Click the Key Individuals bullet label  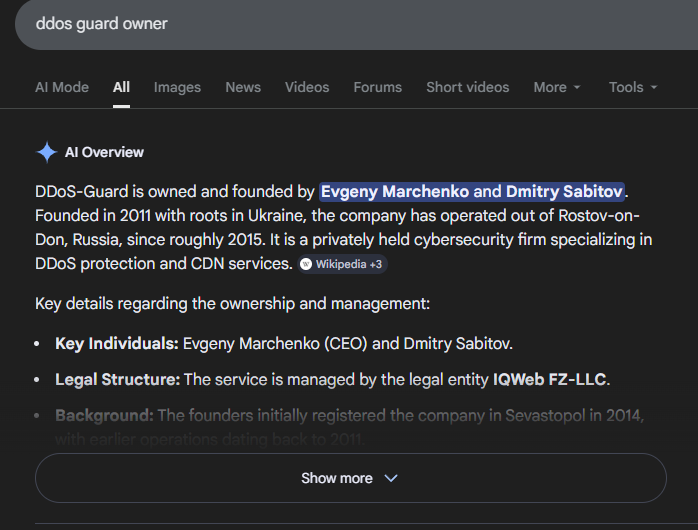pyautogui.click(x=117, y=343)
